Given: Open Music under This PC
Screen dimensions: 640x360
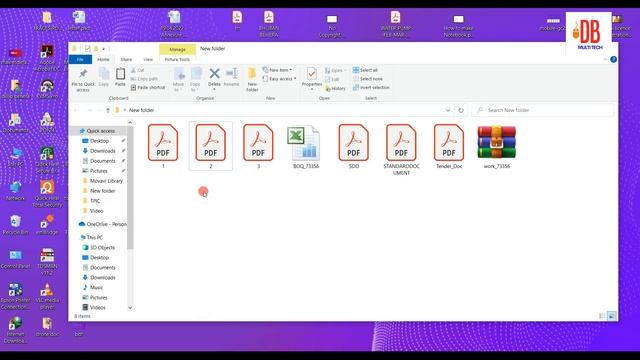Looking at the screenshot, I should (x=96, y=288).
